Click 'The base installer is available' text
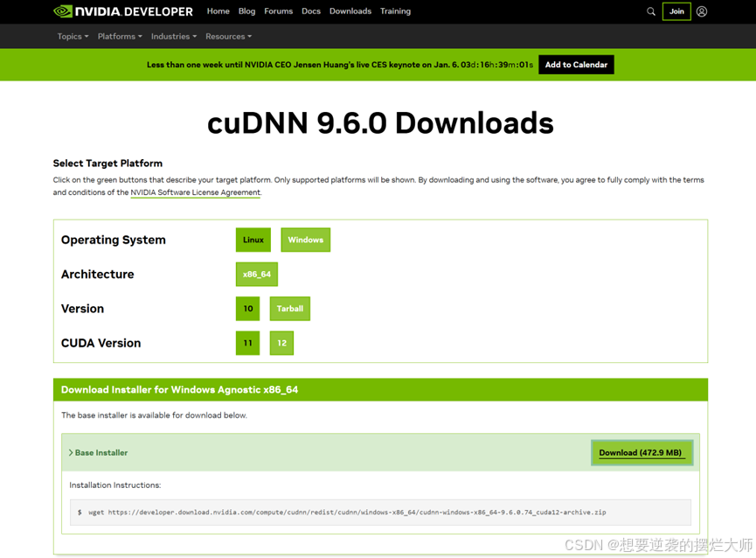 pyautogui.click(x=155, y=415)
